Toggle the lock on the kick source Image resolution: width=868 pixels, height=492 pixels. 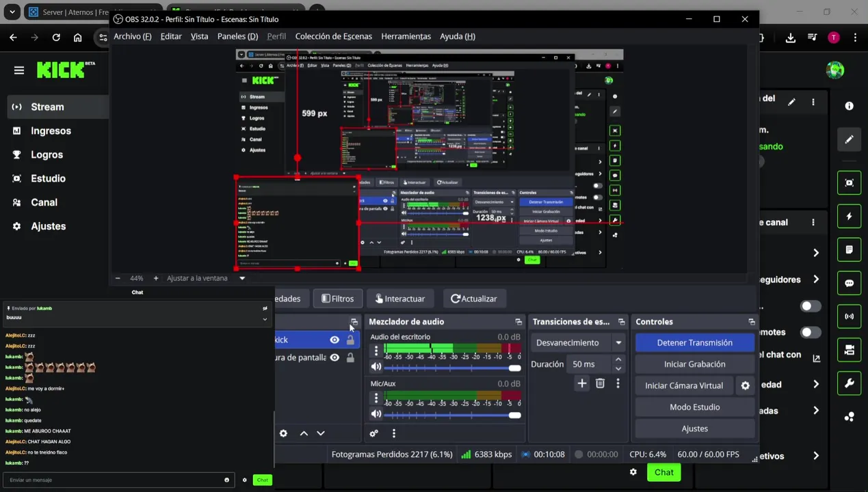[x=350, y=340]
